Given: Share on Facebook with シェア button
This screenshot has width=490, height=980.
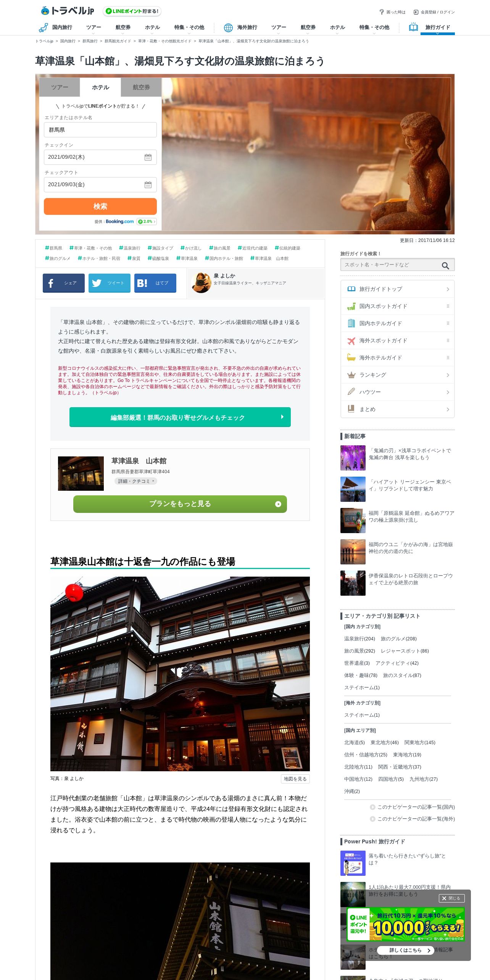Looking at the screenshot, I should pos(64,283).
